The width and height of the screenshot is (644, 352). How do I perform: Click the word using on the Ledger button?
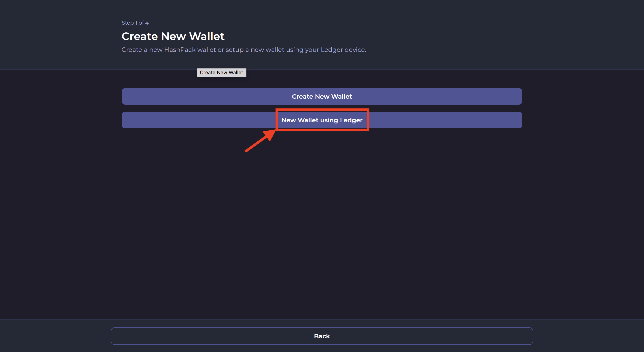click(x=329, y=120)
